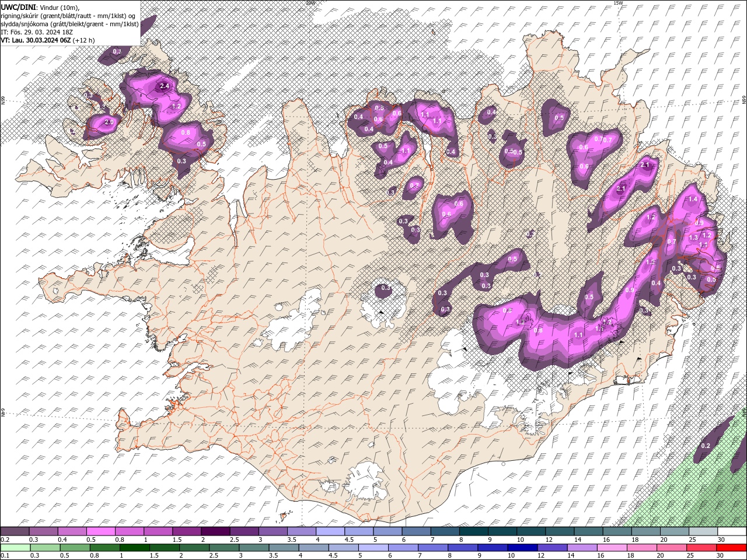The width and height of the screenshot is (747, 560).
Task: Click the 20W longitude label at the top edge
Action: (x=310, y=3)
